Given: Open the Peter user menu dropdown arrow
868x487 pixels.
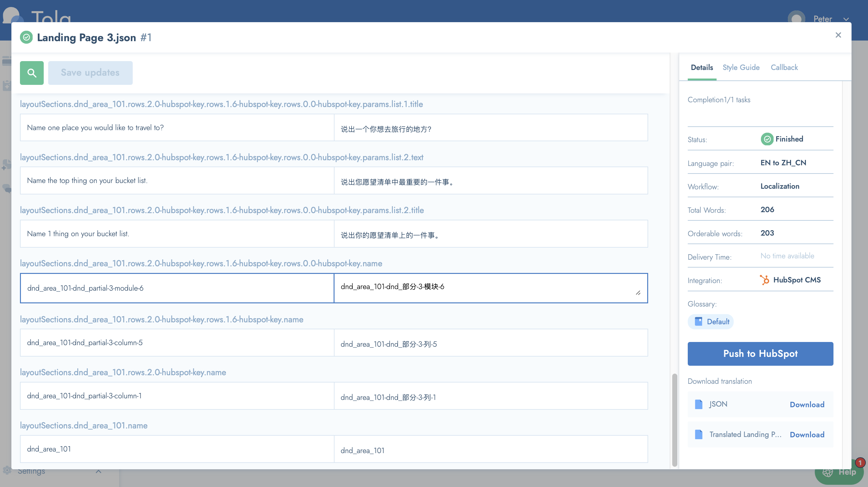Looking at the screenshot, I should click(x=846, y=19).
